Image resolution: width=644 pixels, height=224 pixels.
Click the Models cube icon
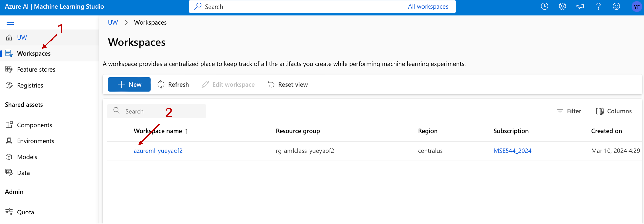click(9, 157)
